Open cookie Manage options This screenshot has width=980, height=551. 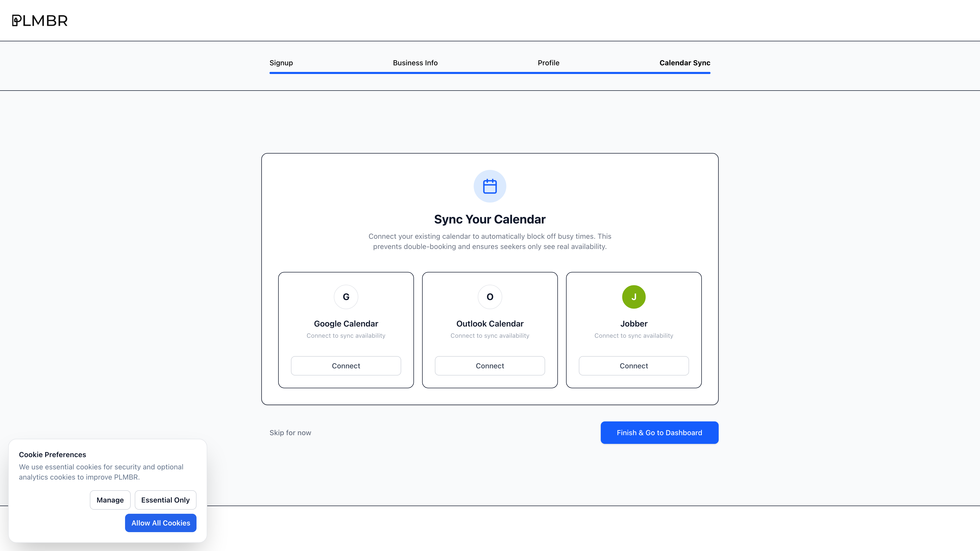pyautogui.click(x=110, y=500)
